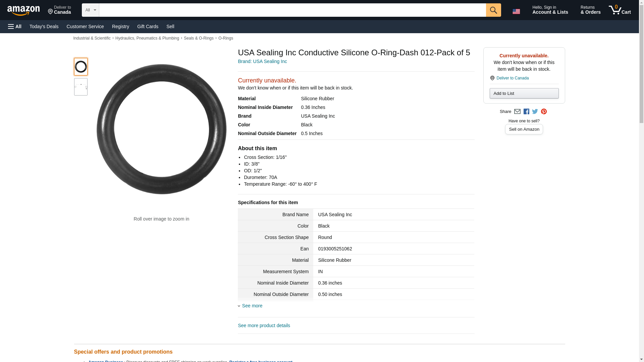Image resolution: width=644 pixels, height=362 pixels.
Task: Click the O-Rings breadcrumb
Action: pyautogui.click(x=226, y=38)
